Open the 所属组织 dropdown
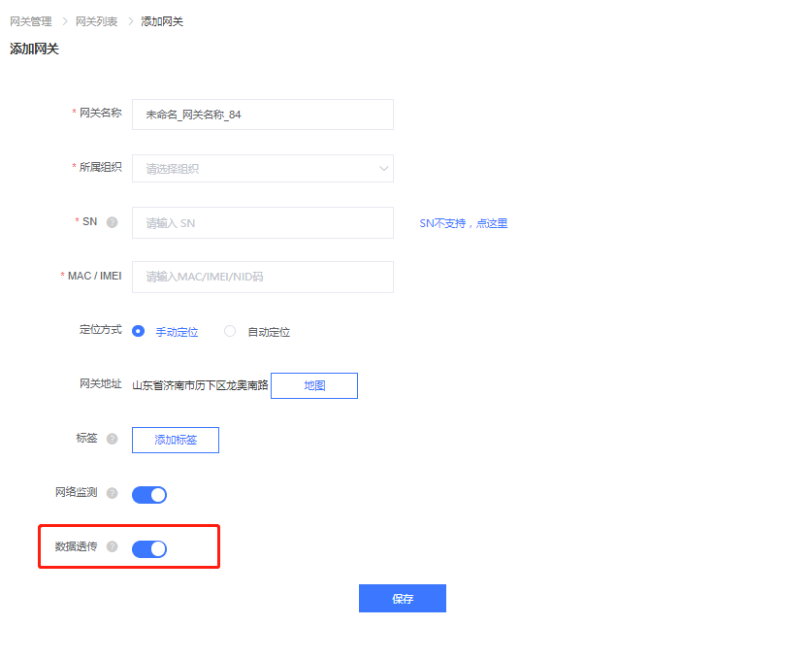The width and height of the screenshot is (812, 659). pos(263,168)
